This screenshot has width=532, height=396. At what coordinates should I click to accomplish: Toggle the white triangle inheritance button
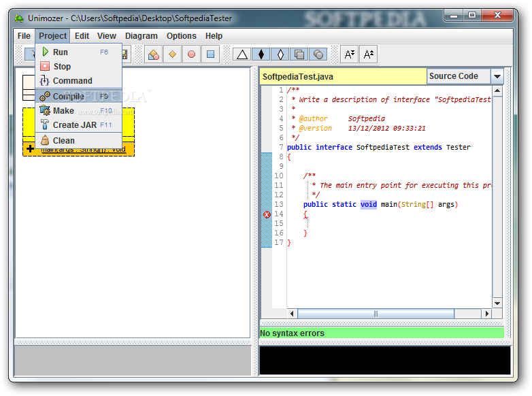(242, 54)
